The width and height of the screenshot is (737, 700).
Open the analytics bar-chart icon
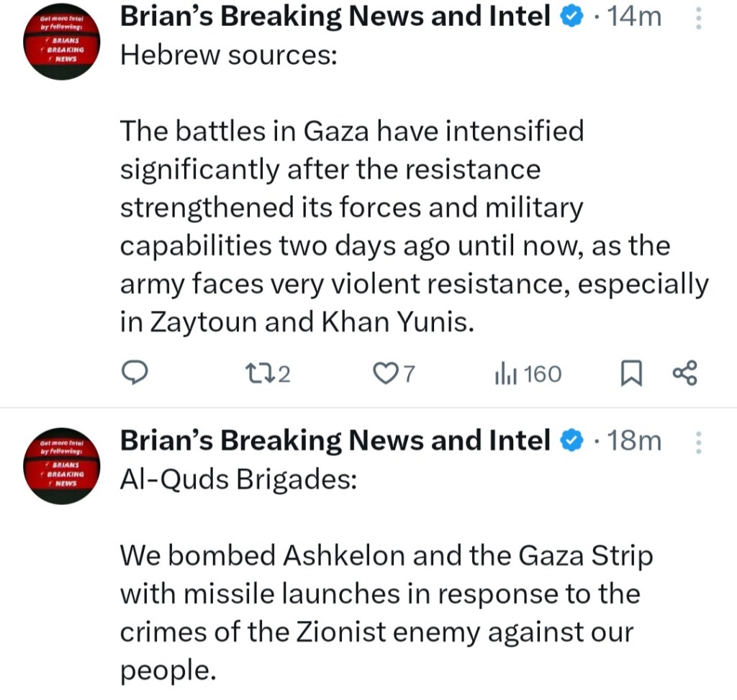click(503, 373)
